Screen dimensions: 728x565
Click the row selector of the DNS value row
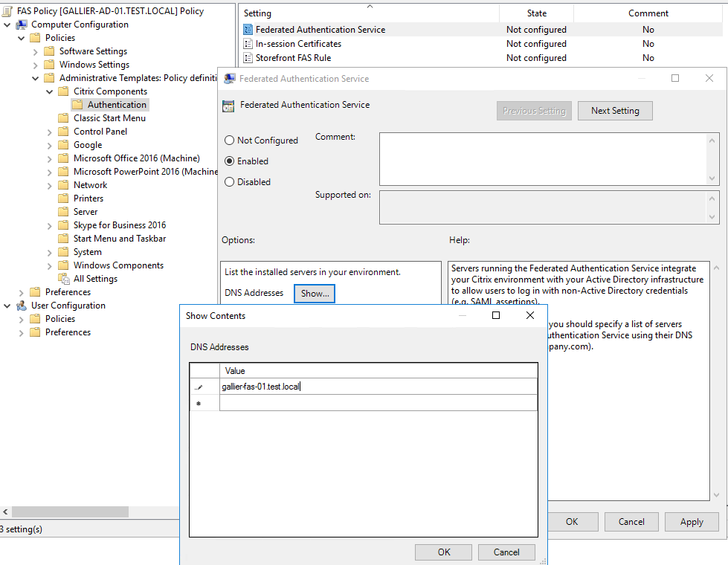(204, 387)
